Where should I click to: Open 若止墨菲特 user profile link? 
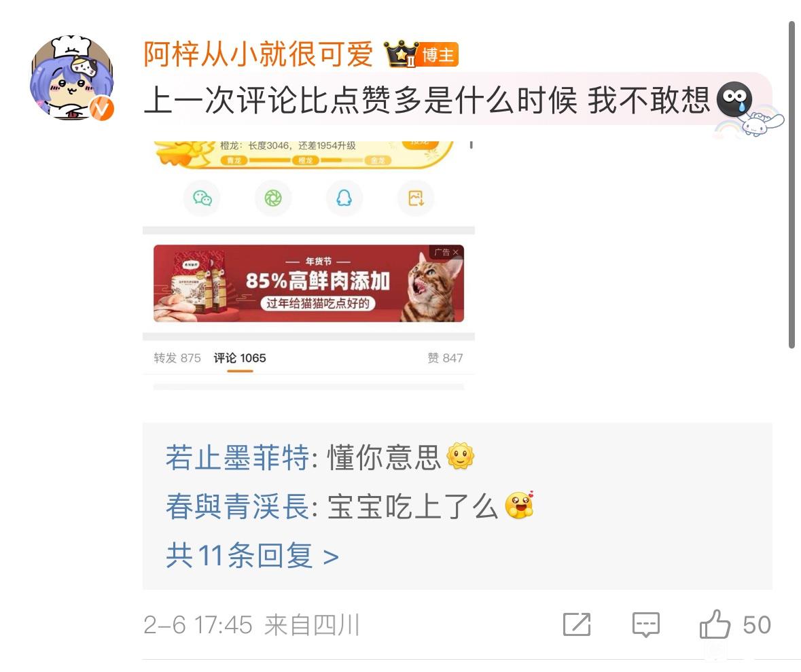click(x=238, y=457)
